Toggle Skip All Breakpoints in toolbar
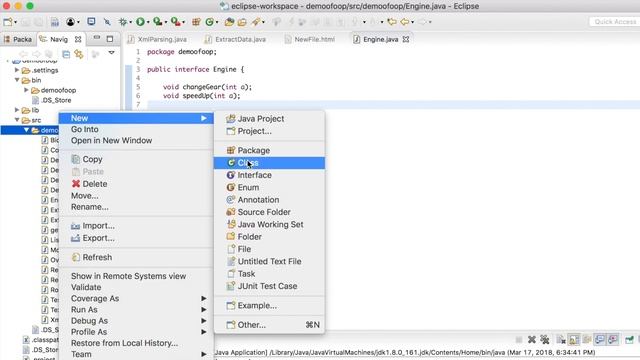The height and width of the screenshot is (360, 640). click(107, 22)
